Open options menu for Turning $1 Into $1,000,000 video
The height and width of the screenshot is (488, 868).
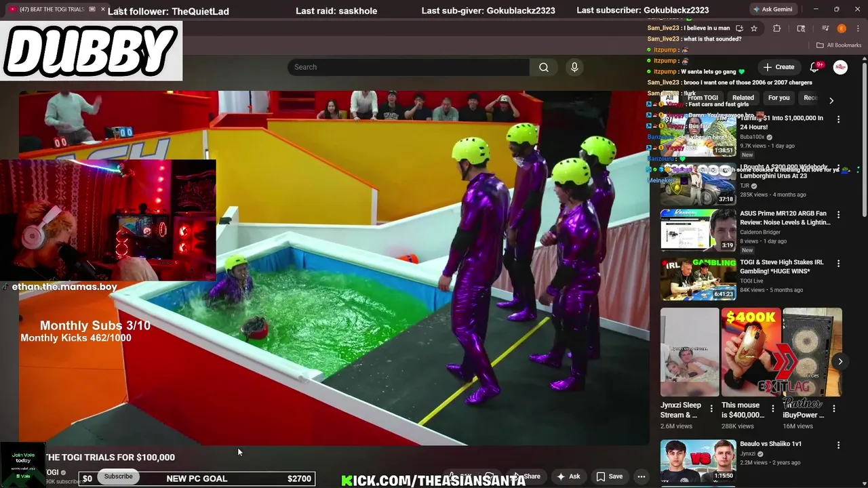[838, 119]
